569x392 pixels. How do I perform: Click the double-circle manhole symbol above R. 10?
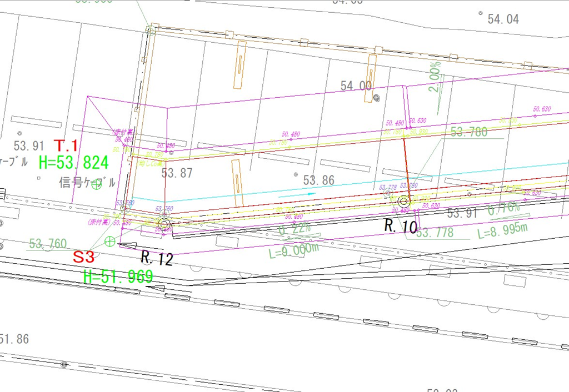click(404, 201)
